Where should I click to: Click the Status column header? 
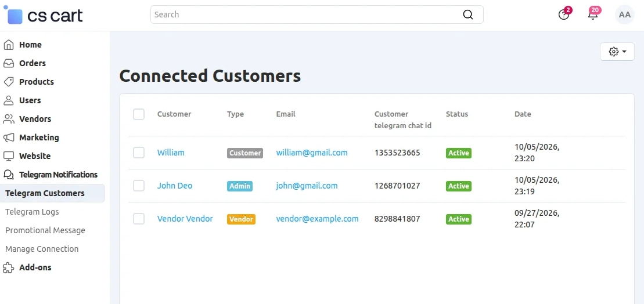(456, 114)
